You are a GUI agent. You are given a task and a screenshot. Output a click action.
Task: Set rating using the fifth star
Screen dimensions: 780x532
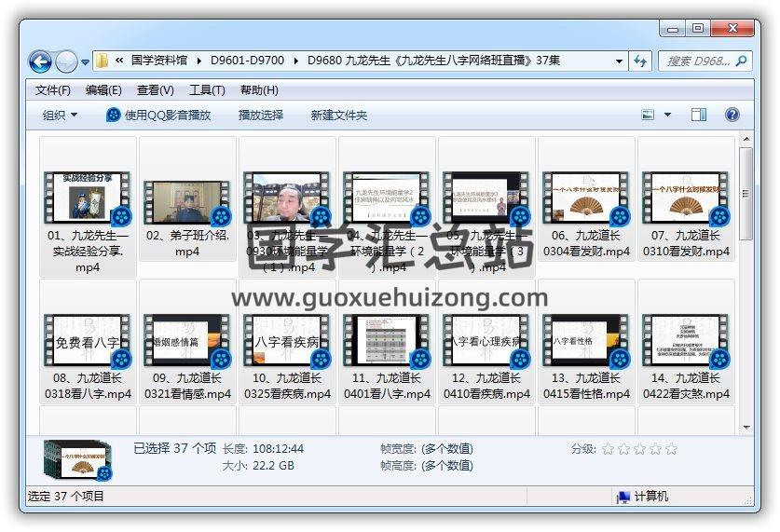pyautogui.click(x=671, y=449)
